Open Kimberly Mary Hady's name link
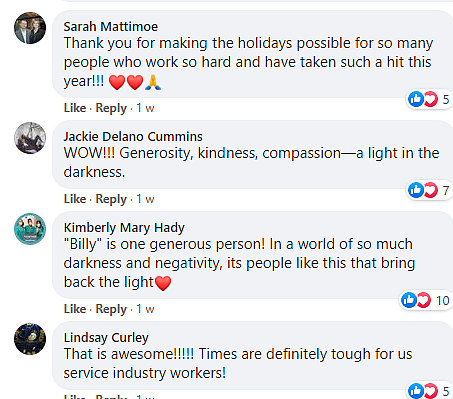 [124, 228]
